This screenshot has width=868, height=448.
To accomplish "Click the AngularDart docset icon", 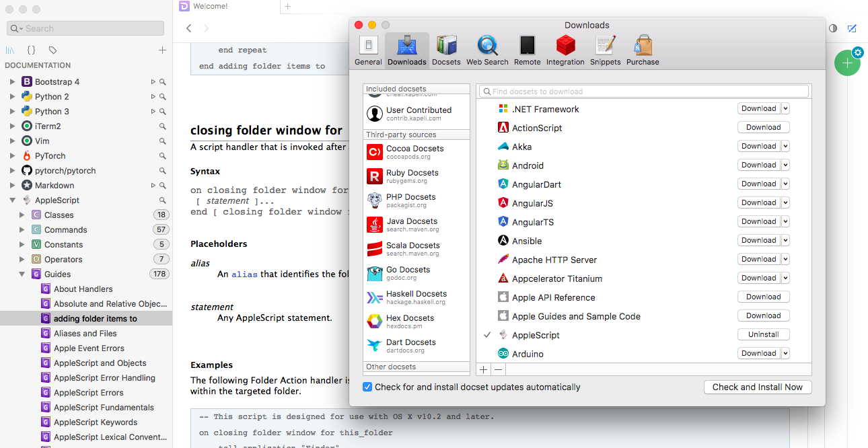I will (x=503, y=184).
